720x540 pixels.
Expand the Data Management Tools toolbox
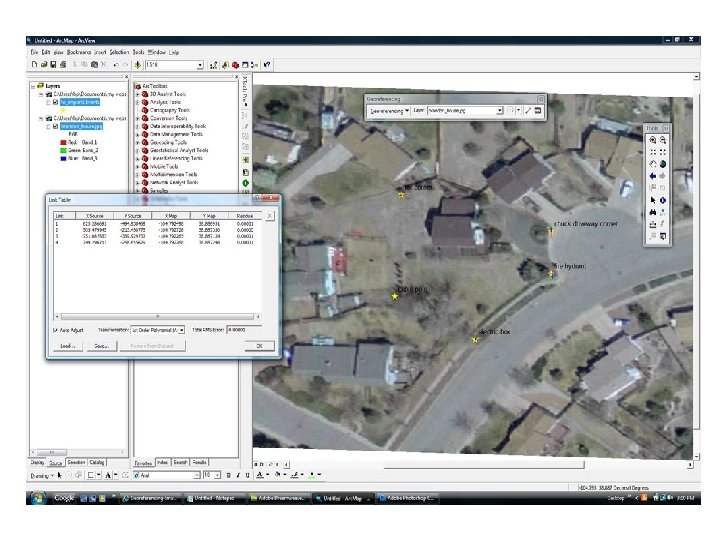pos(138,135)
